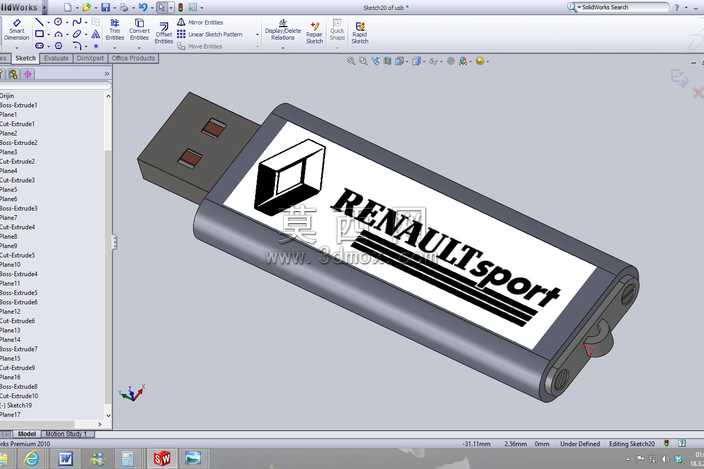
Task: Open Display/Delete Relations
Action: (283, 30)
